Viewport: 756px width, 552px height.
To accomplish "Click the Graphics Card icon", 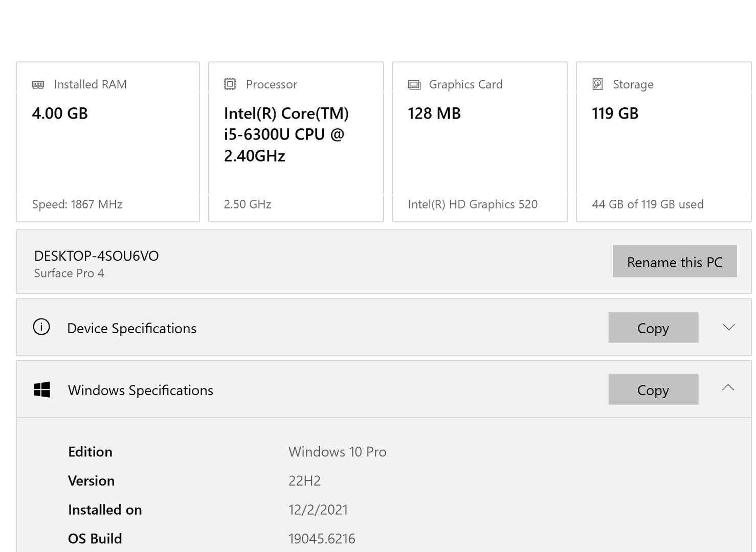I will pyautogui.click(x=414, y=85).
